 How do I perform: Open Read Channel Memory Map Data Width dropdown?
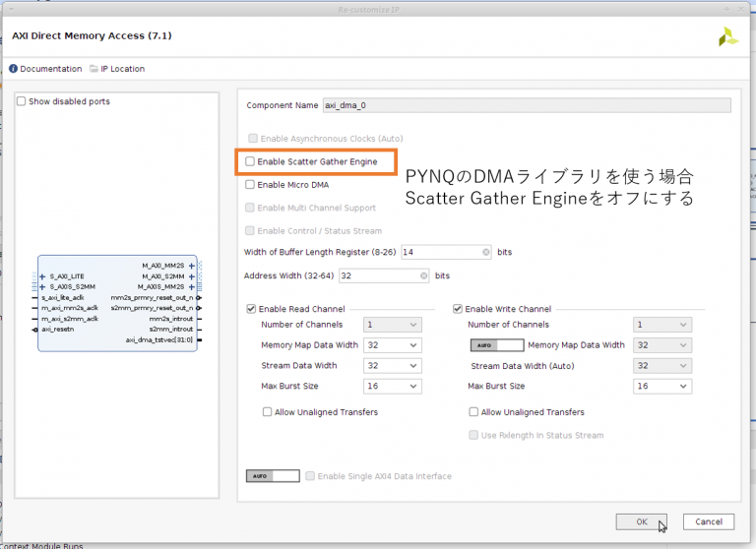(x=392, y=345)
